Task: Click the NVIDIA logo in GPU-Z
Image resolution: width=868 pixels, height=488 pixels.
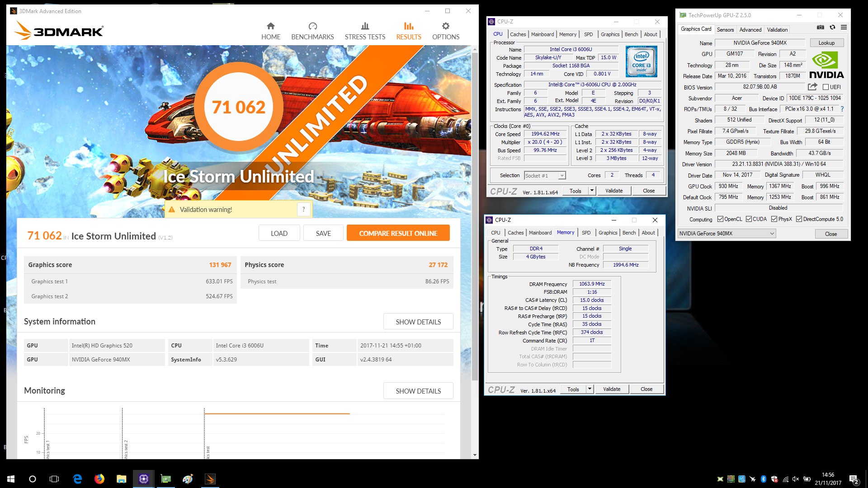Action: tap(826, 66)
